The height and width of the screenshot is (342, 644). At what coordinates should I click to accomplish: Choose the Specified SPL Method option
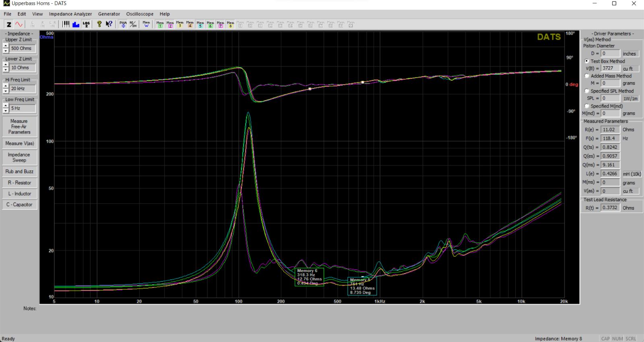coord(587,91)
